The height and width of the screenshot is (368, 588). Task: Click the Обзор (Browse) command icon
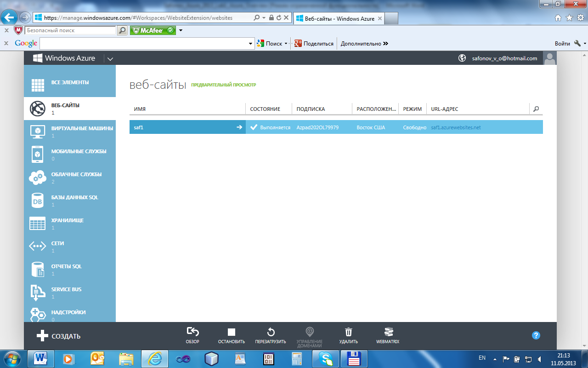point(192,332)
